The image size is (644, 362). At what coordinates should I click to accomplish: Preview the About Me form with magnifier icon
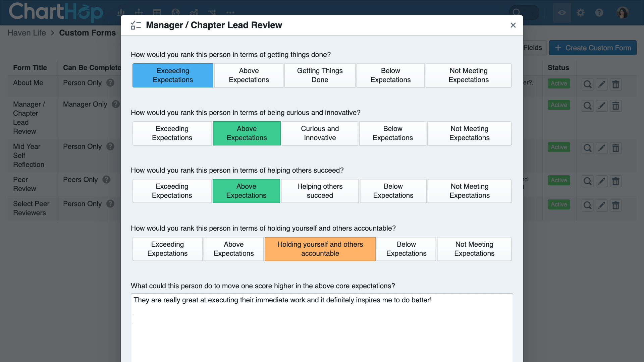587,84
